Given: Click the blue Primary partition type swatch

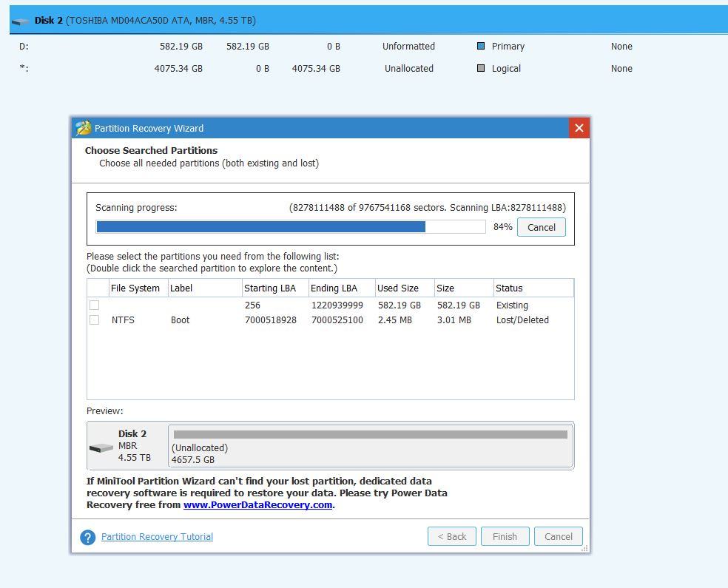Looking at the screenshot, I should pyautogui.click(x=481, y=46).
